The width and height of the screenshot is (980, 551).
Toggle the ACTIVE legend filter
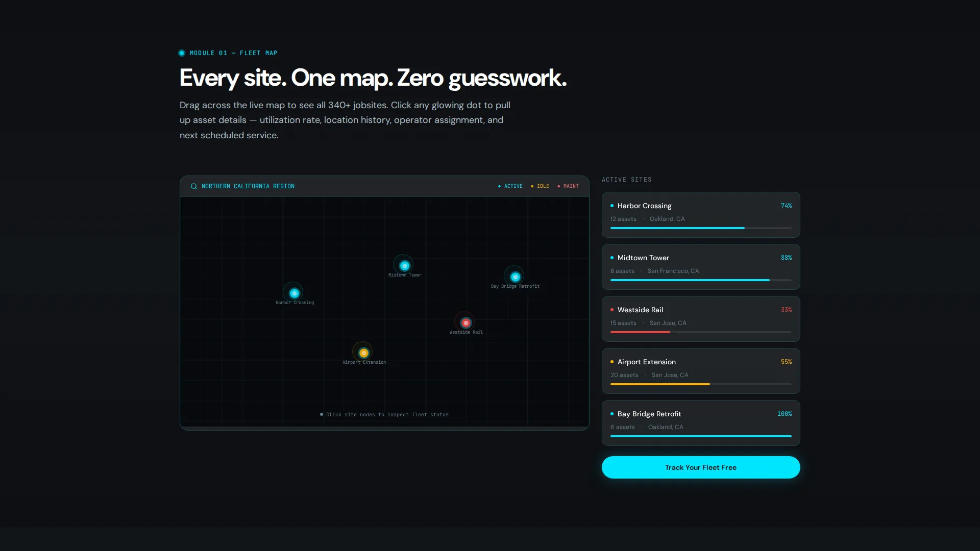point(510,186)
